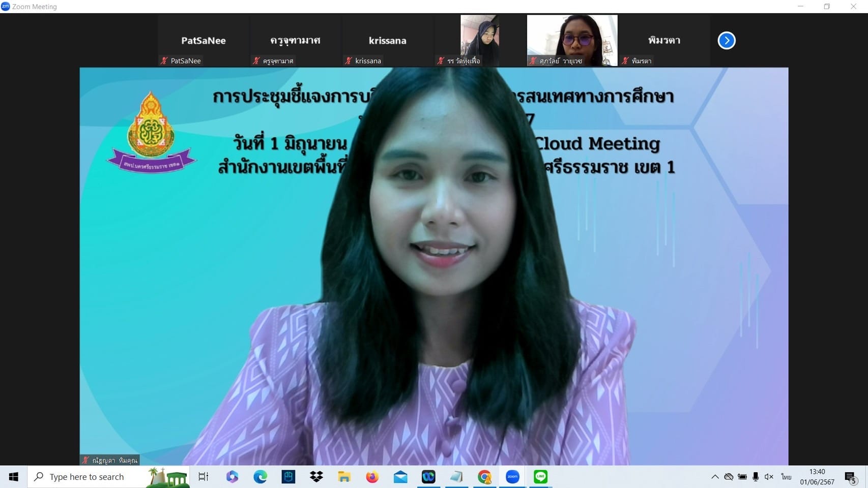Click the speaker name label at the bottom left
The width and height of the screenshot is (868, 488).
(110, 460)
